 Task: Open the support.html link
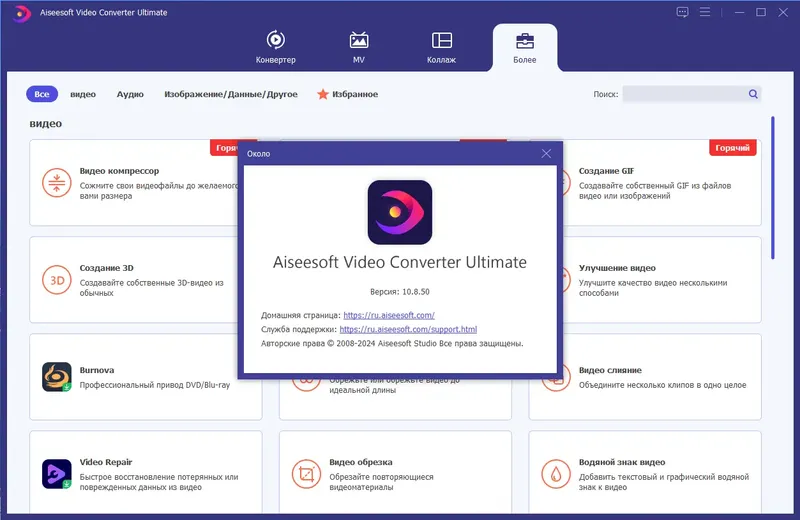408,330
